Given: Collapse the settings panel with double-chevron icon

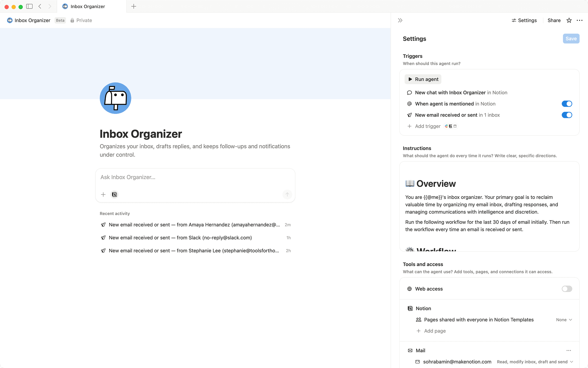Looking at the screenshot, I should pyautogui.click(x=400, y=20).
